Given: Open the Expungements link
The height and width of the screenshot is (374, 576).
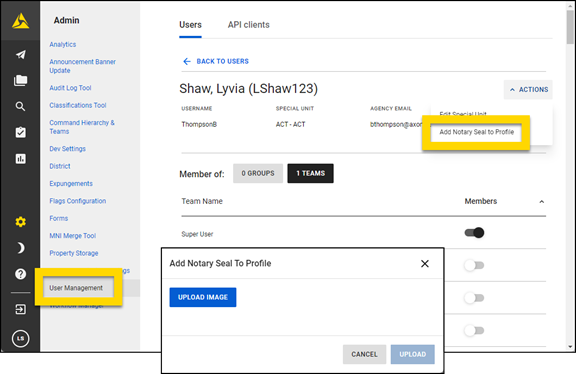Looking at the screenshot, I should pos(71,183).
